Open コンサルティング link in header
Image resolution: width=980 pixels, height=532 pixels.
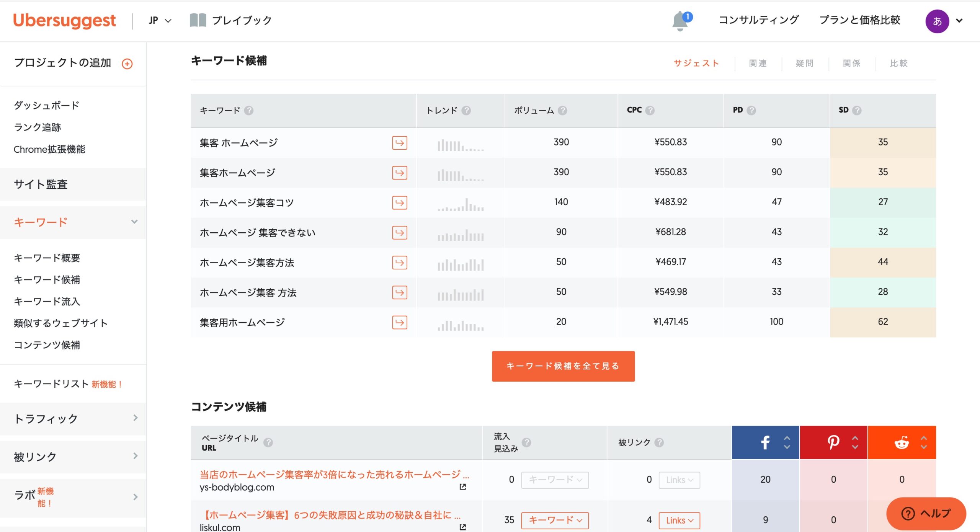[x=759, y=20]
